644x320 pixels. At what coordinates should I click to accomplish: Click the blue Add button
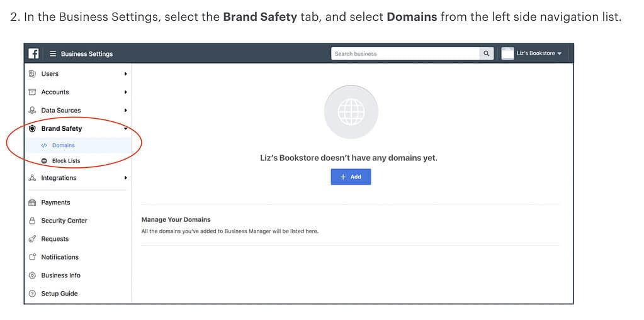[x=351, y=177]
